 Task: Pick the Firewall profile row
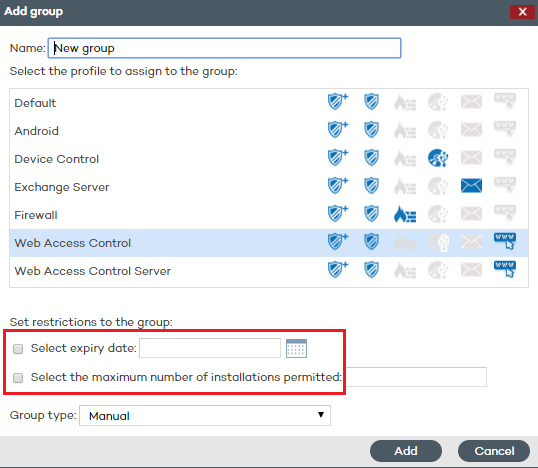pos(269,215)
